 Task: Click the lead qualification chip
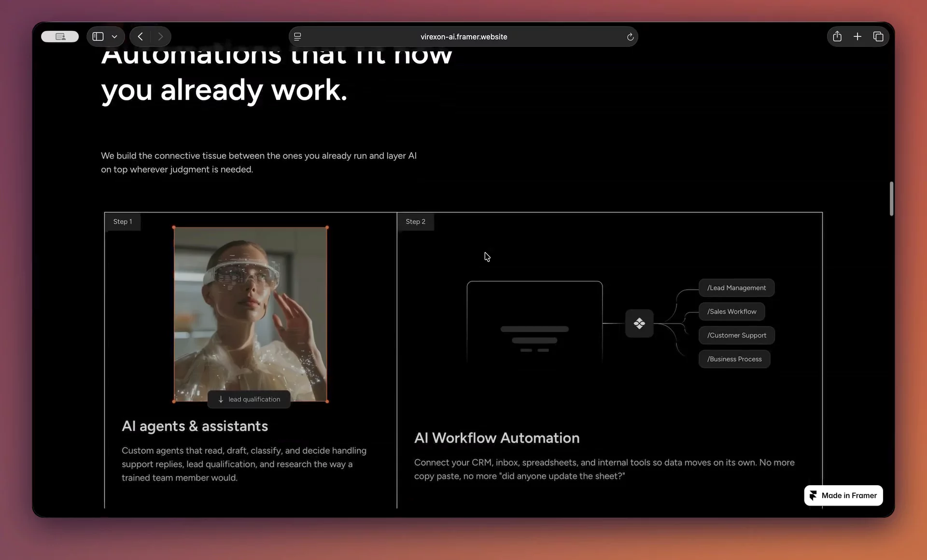click(249, 399)
